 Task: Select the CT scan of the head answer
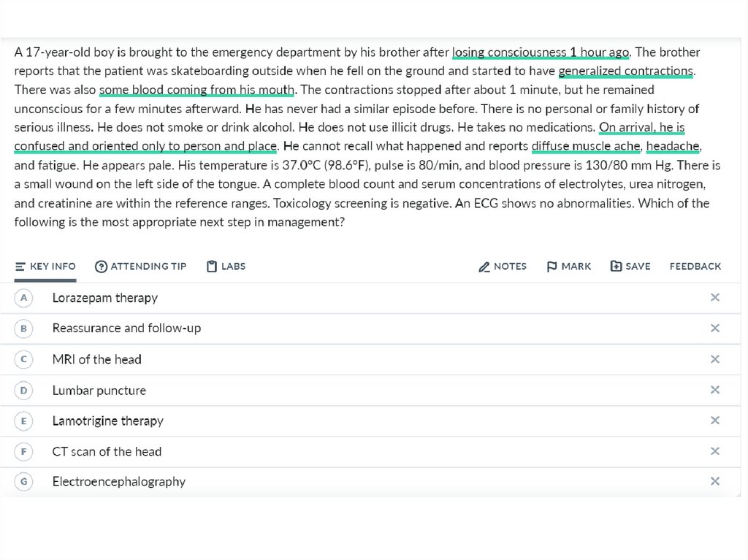click(107, 452)
